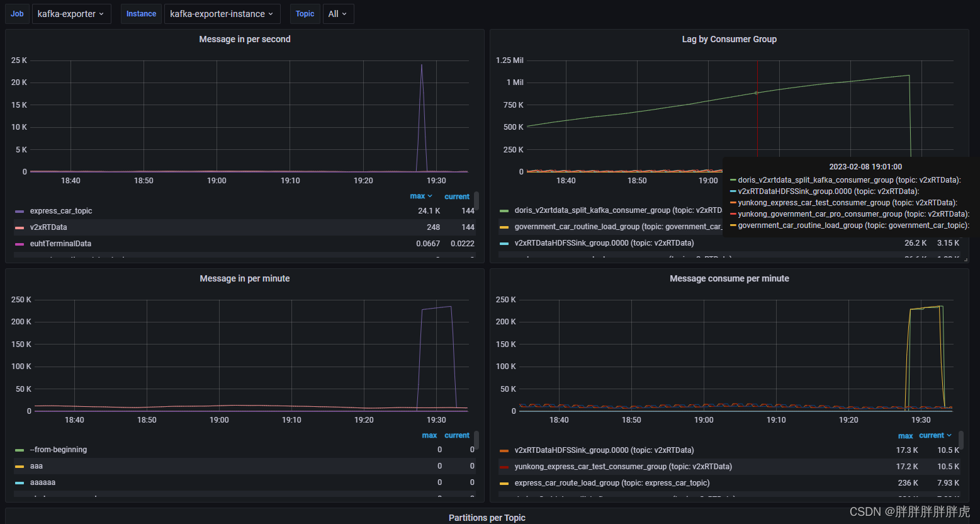Open the Message in per minute panel title
980x524 pixels.
point(245,278)
